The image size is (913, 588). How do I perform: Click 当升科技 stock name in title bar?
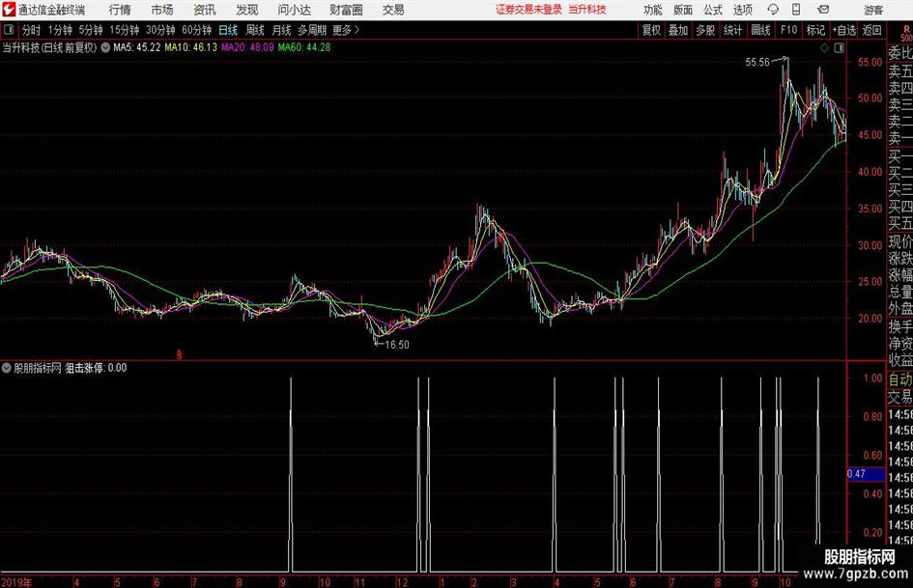click(x=587, y=10)
